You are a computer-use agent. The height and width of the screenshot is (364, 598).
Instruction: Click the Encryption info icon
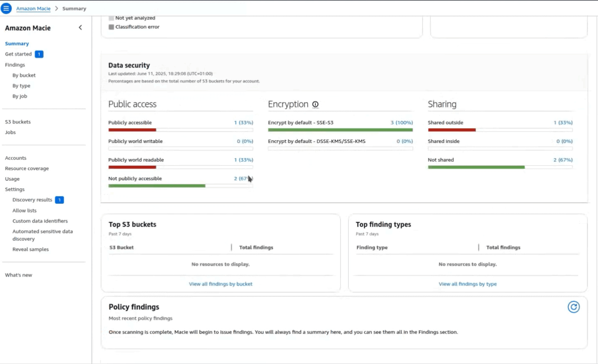(x=315, y=104)
